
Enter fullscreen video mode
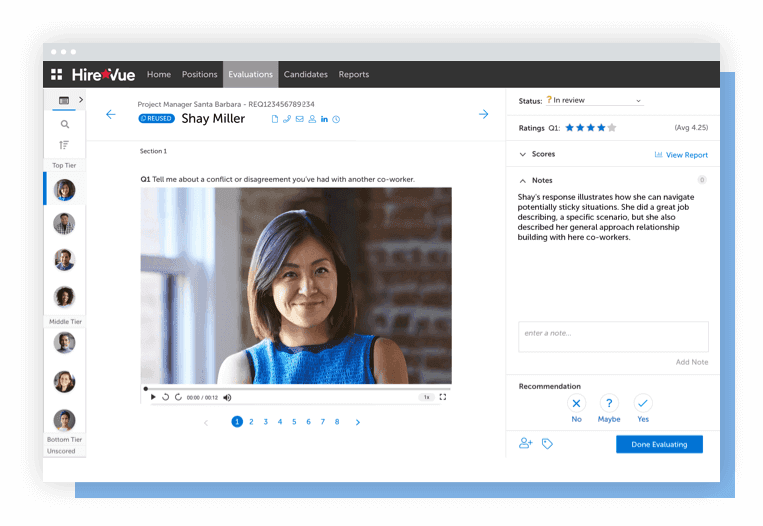(443, 397)
